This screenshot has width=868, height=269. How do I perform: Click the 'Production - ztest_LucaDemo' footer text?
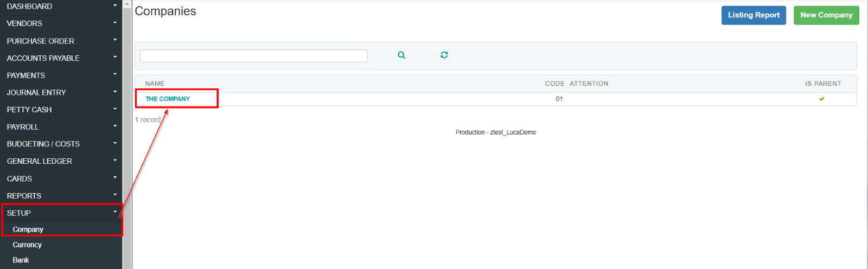coord(496,132)
